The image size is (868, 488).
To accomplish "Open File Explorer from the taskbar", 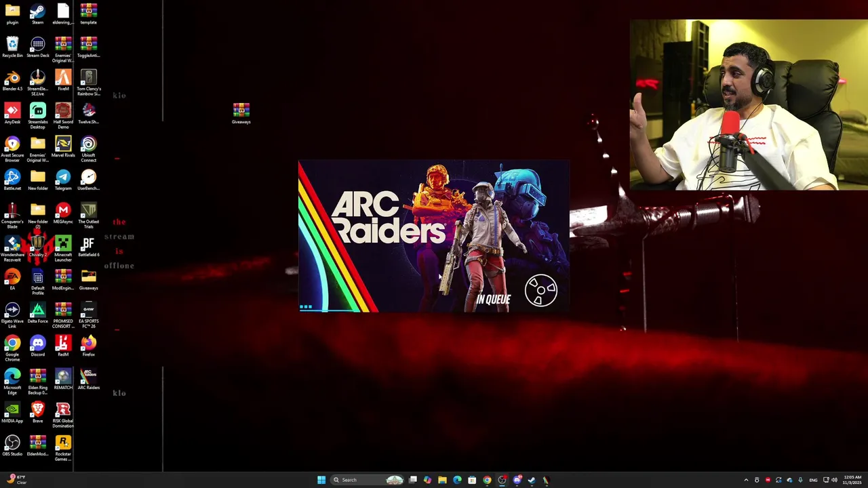I will point(442,480).
